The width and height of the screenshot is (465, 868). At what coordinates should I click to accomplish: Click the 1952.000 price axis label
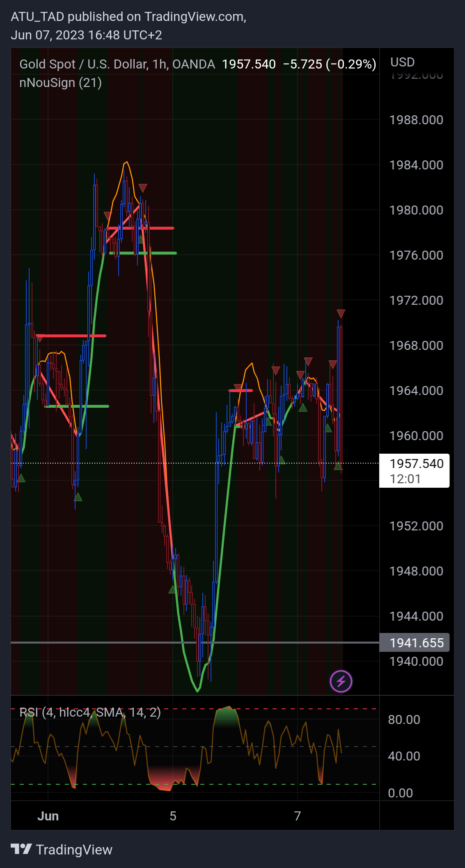pos(416,526)
